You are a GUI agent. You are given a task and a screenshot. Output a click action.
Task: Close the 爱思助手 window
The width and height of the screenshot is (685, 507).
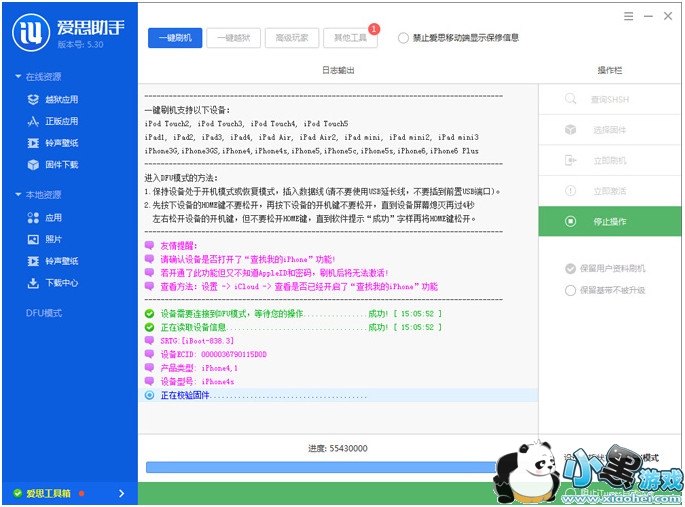point(668,16)
